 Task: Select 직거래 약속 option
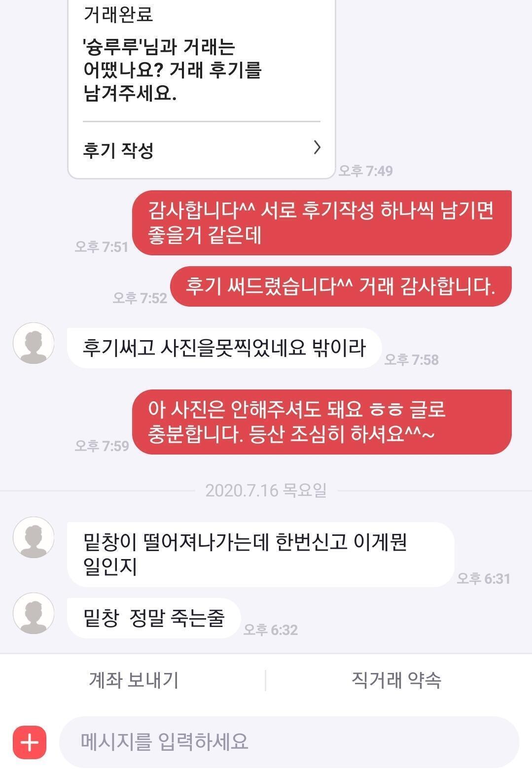(396, 680)
